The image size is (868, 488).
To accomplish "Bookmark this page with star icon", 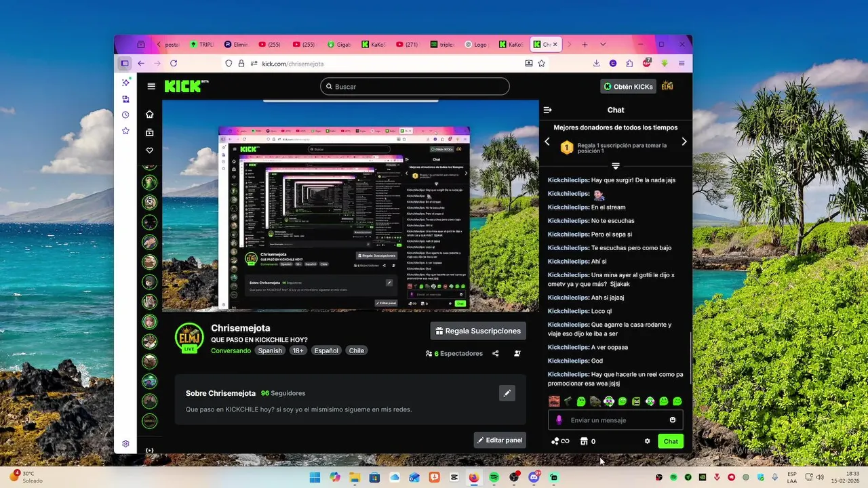I will click(542, 63).
